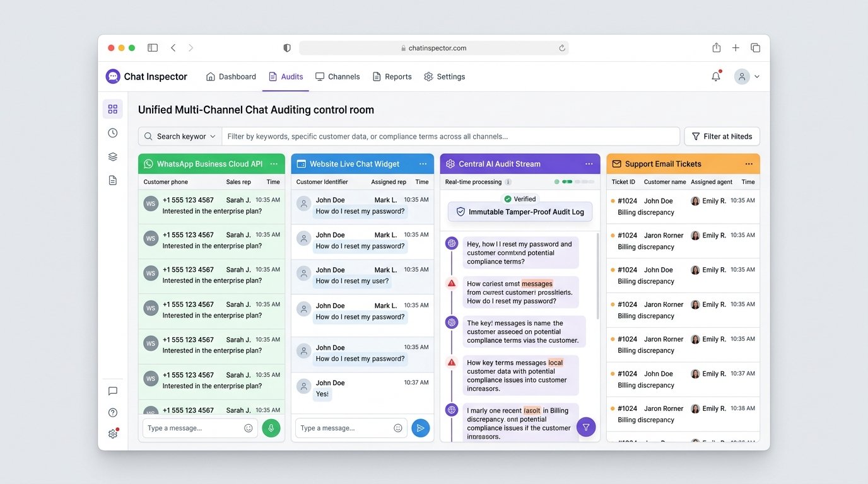Viewport: 868px width, 484px height.
Task: Click the layers stack icon in sidebar
Action: point(113,157)
